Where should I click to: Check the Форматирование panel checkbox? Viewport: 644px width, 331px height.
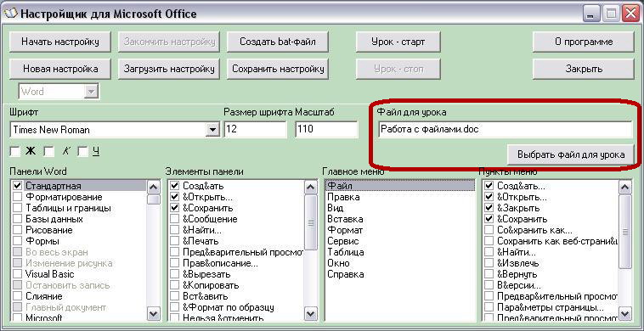click(17, 197)
